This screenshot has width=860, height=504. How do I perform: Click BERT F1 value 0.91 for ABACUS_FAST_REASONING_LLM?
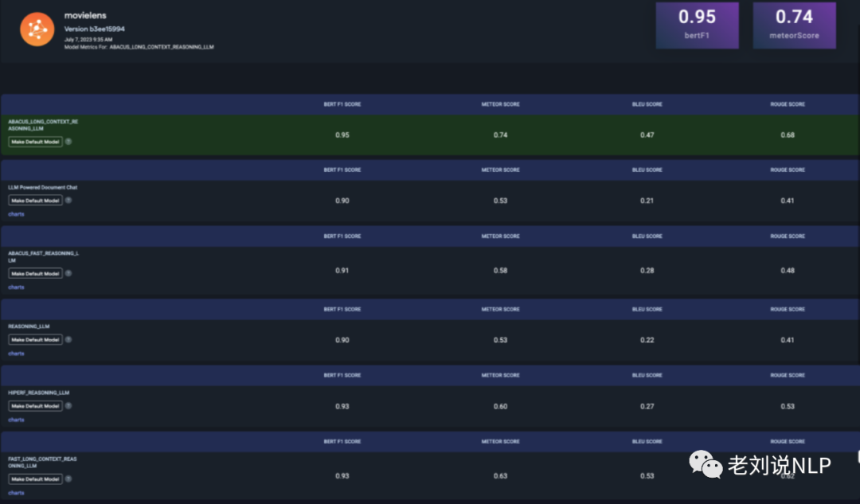[342, 271]
